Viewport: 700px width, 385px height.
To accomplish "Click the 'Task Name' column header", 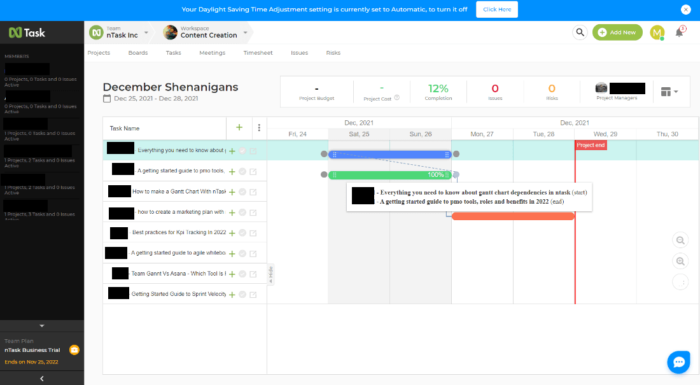I will (125, 128).
